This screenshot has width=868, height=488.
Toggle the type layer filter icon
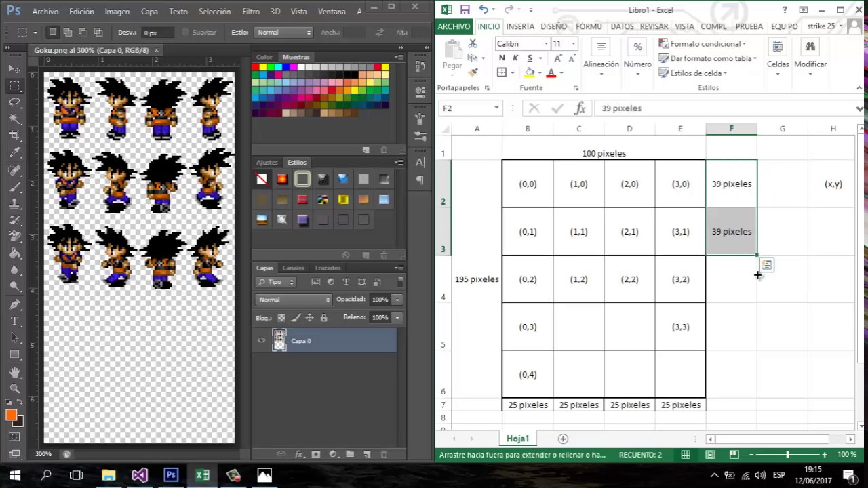[346, 282]
